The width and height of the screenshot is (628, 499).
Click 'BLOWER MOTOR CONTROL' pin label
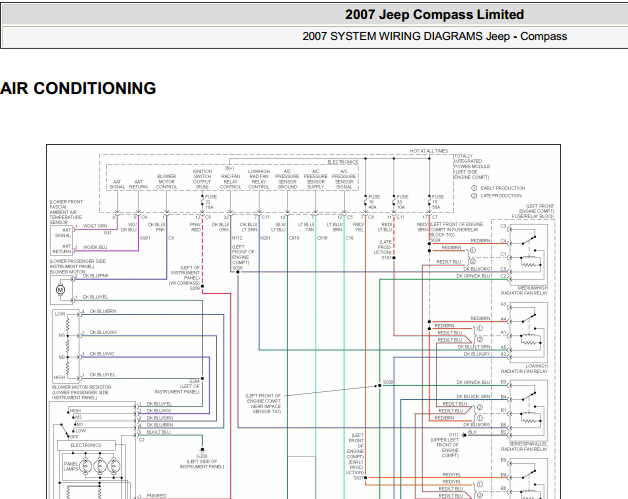click(166, 181)
